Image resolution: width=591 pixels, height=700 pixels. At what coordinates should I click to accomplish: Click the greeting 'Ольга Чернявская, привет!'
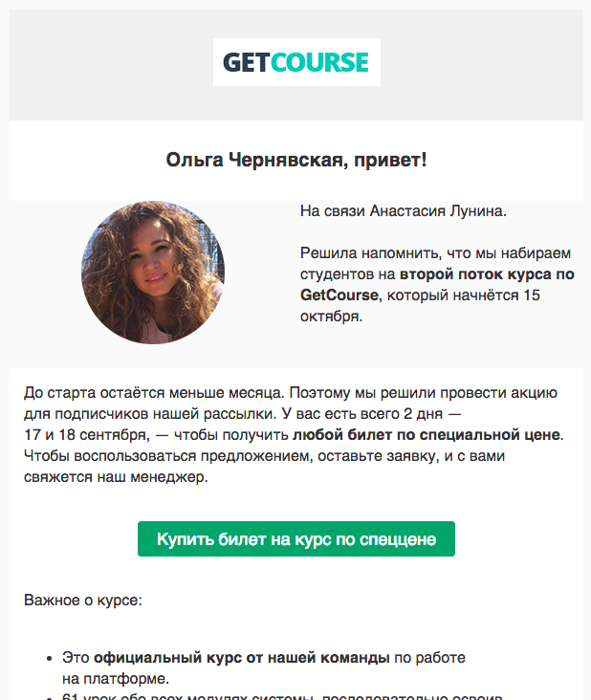[x=296, y=160]
